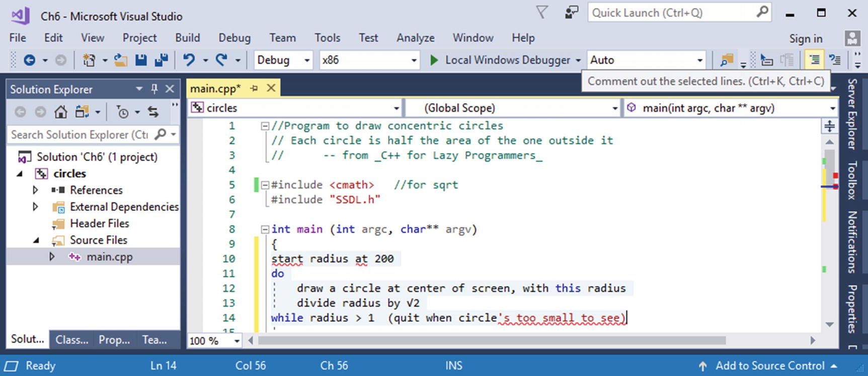Viewport: 868px width, 376px height.
Task: Collapse the comment block at line 1
Action: (x=265, y=126)
